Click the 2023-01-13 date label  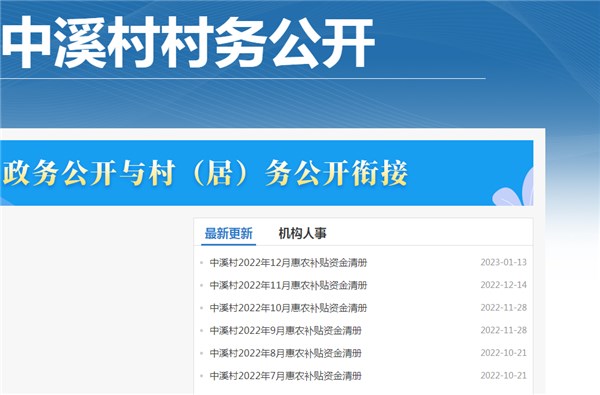504,262
